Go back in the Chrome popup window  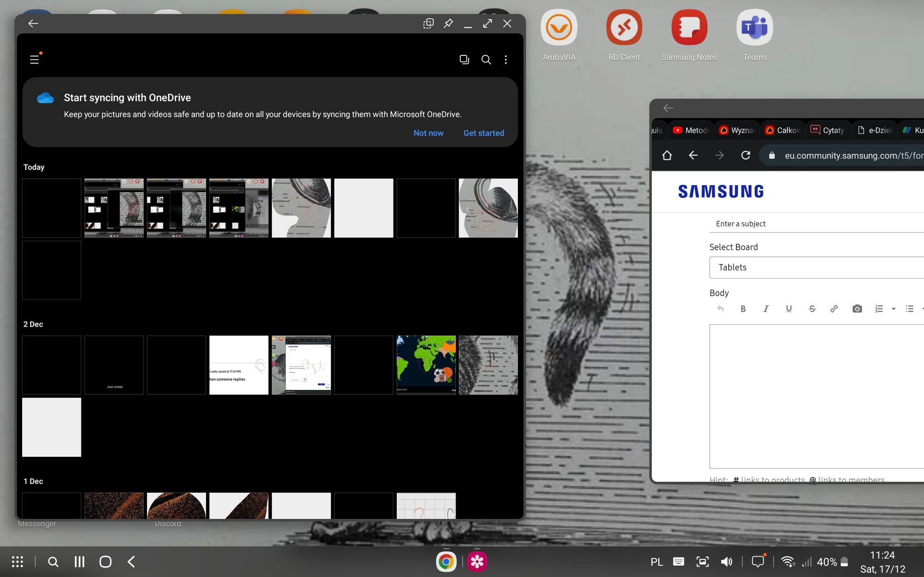tap(668, 108)
